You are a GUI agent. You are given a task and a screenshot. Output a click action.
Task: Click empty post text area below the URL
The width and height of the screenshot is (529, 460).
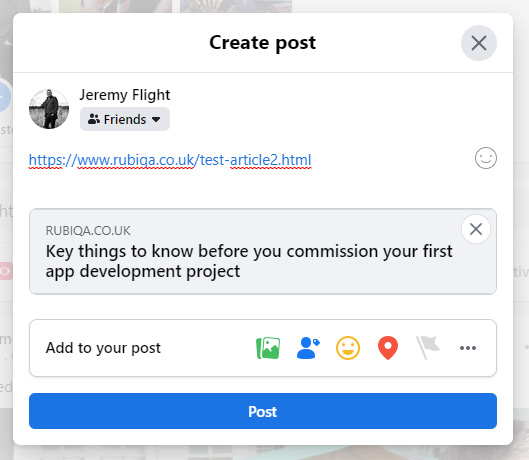click(x=250, y=189)
